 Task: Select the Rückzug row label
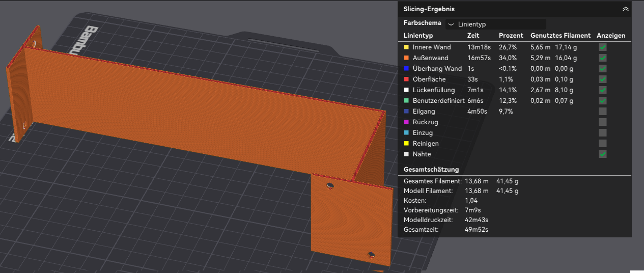pyautogui.click(x=426, y=122)
